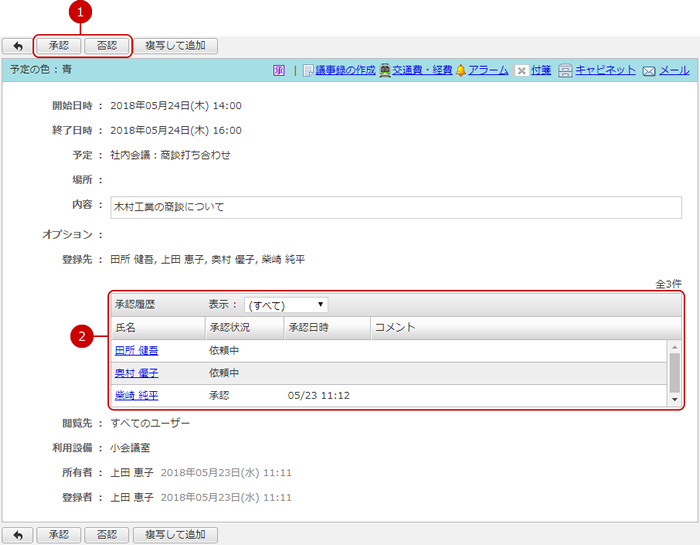
Task: Open user 奥村 優子 link
Action: (137, 373)
